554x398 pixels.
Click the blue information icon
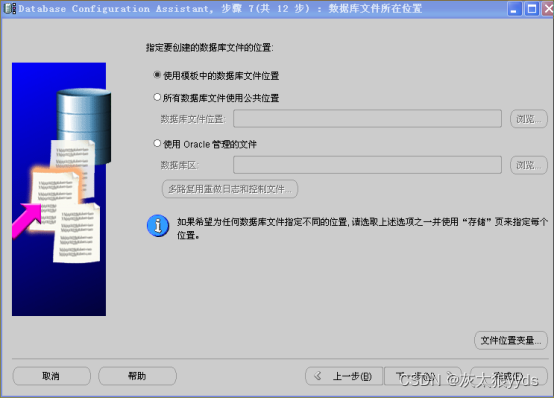pyautogui.click(x=158, y=226)
